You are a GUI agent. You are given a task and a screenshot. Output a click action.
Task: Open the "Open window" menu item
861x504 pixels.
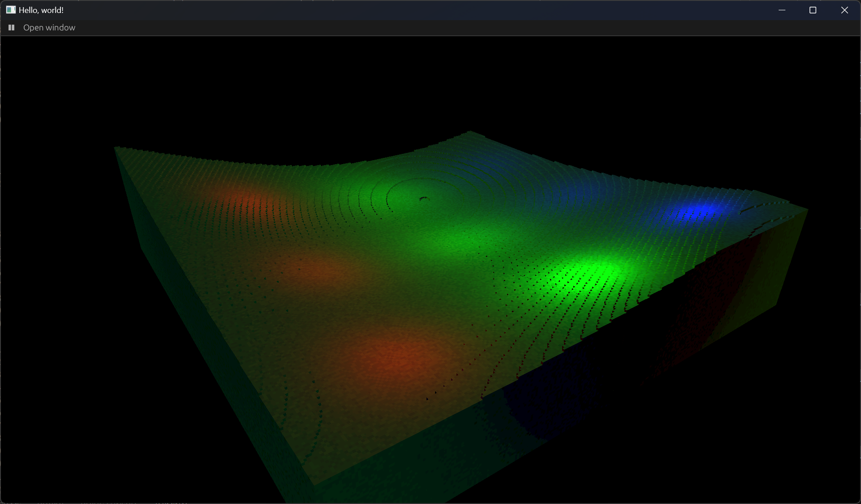pos(49,28)
